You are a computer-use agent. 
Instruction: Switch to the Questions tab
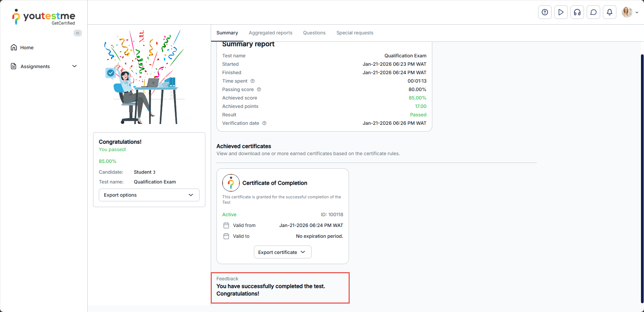[314, 33]
